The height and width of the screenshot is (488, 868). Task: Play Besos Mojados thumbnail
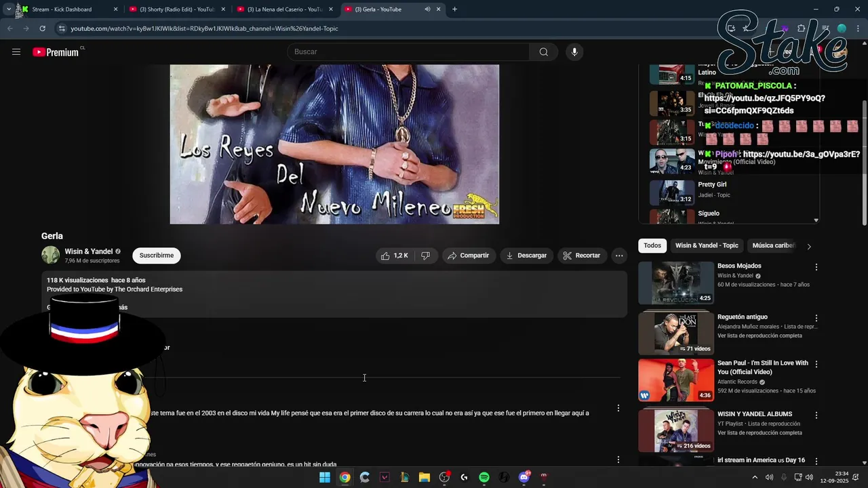pos(676,283)
